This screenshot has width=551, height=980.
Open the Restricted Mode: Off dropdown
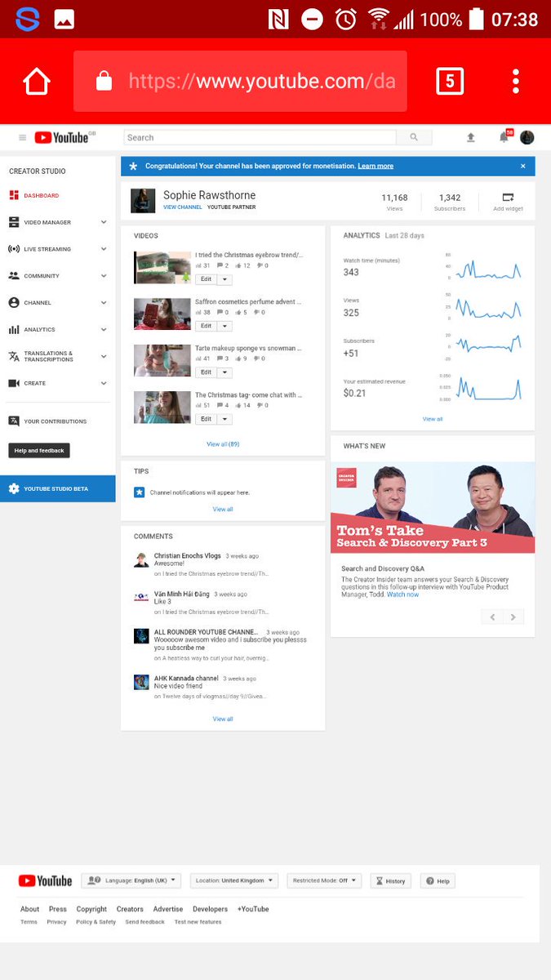click(324, 880)
